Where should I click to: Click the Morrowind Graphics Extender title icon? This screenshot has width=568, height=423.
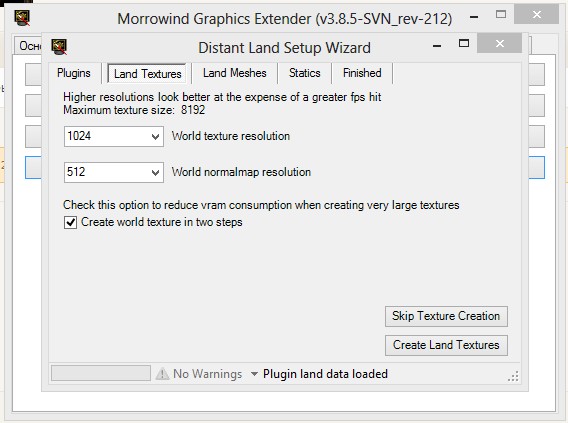pyautogui.click(x=22, y=17)
